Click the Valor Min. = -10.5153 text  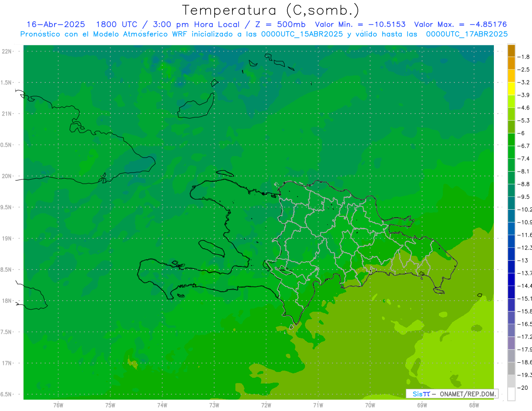360,24
